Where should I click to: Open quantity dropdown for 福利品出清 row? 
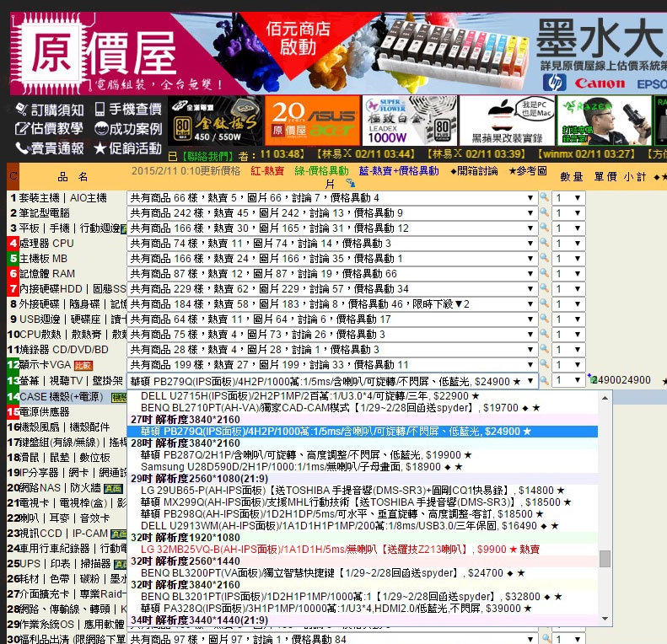click(569, 639)
